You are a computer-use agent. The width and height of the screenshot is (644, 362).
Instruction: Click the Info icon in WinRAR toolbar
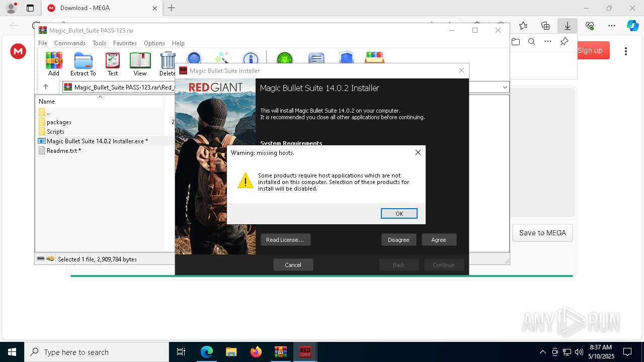251,57
